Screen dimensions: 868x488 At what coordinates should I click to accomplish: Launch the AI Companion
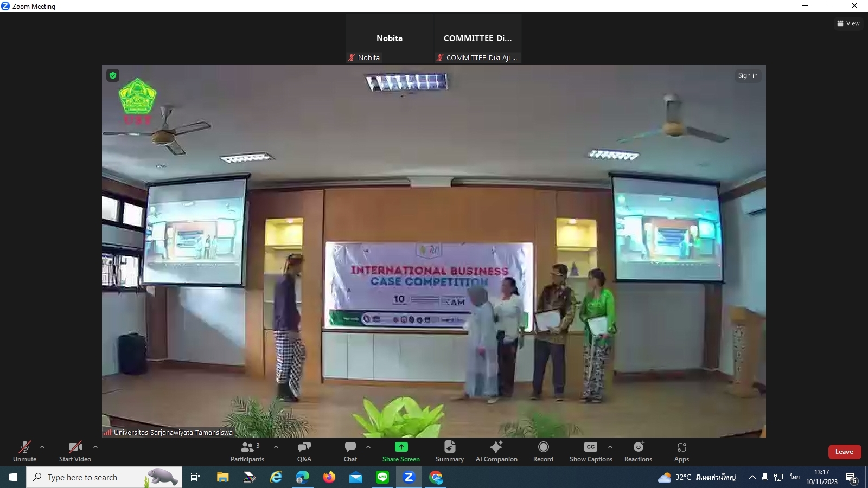coord(496,451)
